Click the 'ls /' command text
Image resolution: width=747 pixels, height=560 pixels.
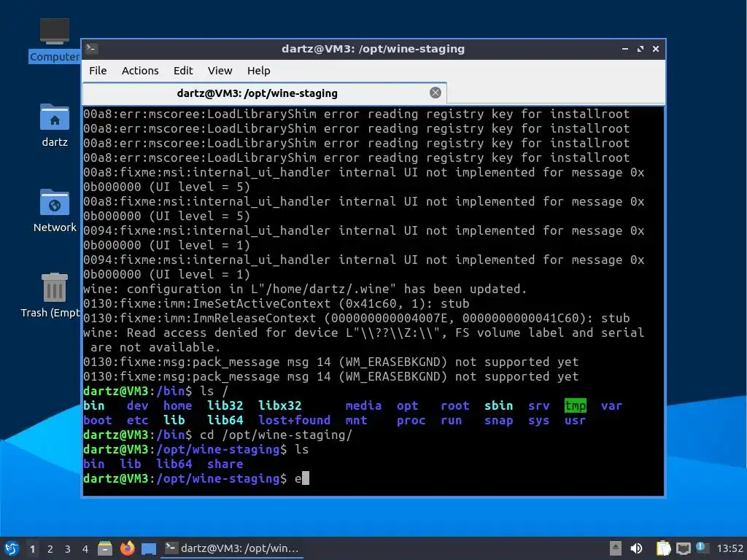point(214,392)
